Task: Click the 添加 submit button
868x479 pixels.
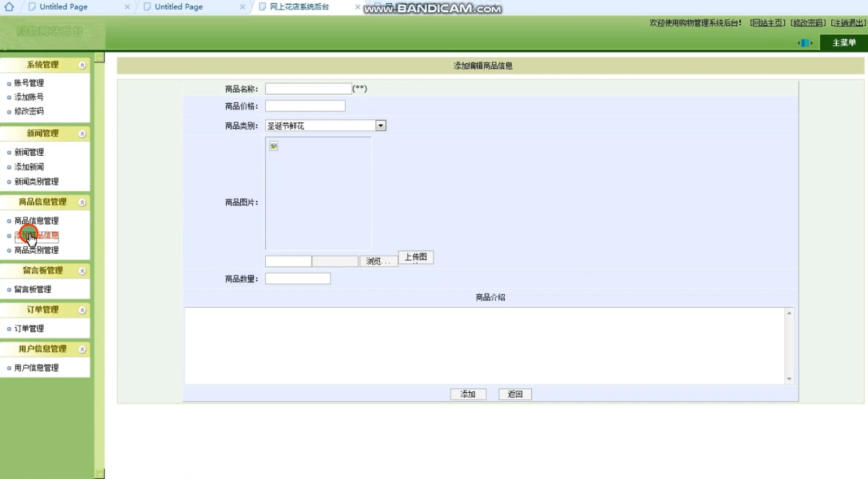Action: click(x=467, y=394)
